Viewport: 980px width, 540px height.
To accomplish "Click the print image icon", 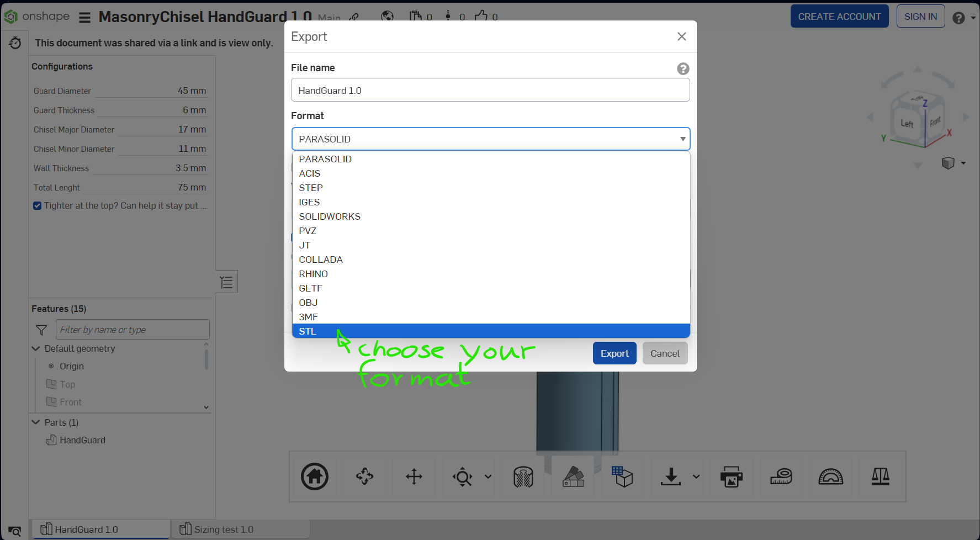I will pyautogui.click(x=732, y=477).
